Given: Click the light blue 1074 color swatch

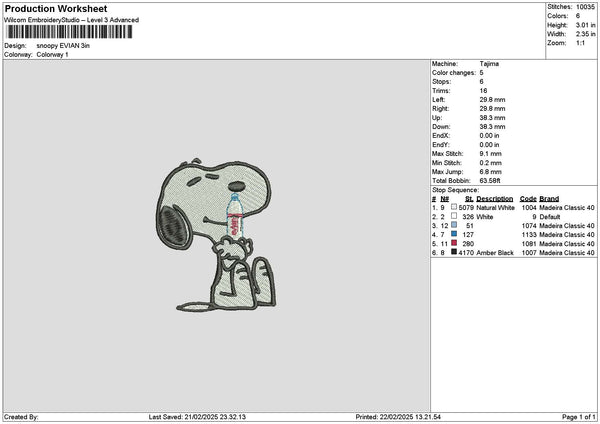Looking at the screenshot, I should click(x=454, y=225).
